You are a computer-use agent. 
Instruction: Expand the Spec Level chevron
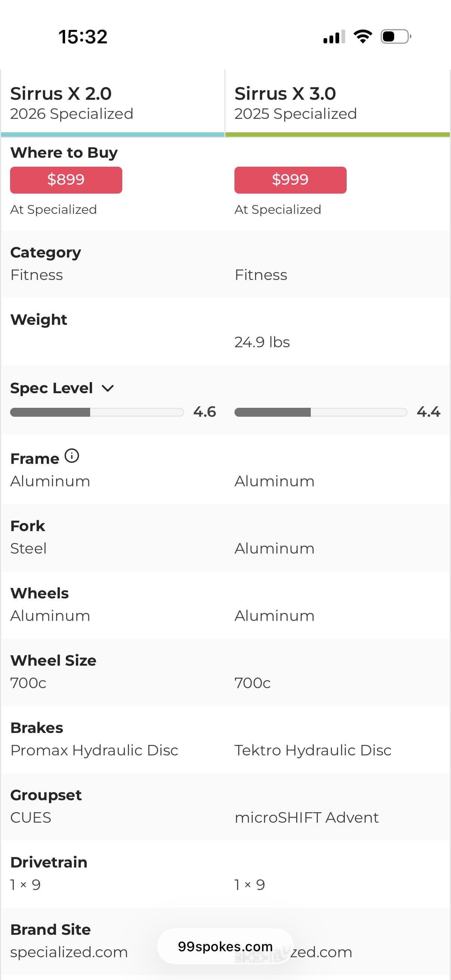(108, 388)
